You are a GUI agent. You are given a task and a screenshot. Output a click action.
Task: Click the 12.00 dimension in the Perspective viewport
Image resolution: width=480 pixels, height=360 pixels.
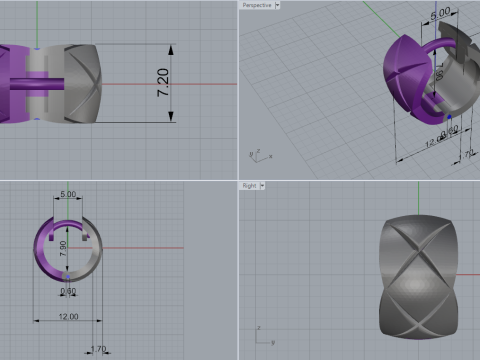[x=435, y=142]
